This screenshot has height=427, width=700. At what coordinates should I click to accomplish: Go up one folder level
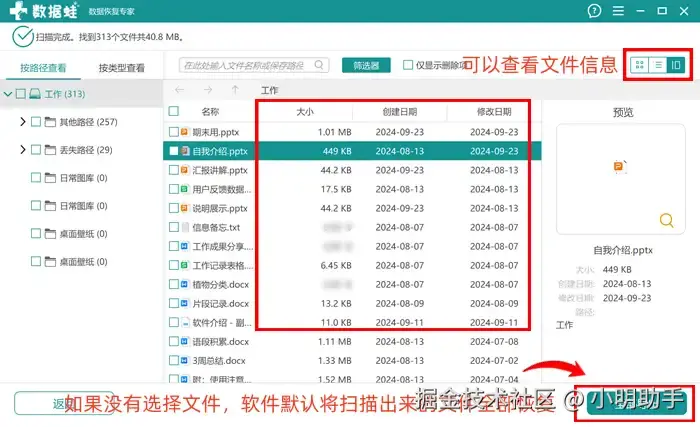(x=235, y=90)
